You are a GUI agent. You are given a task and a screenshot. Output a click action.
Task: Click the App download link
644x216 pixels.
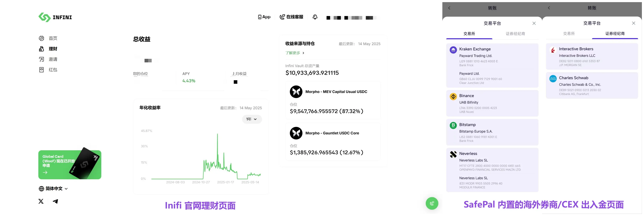pyautogui.click(x=264, y=17)
